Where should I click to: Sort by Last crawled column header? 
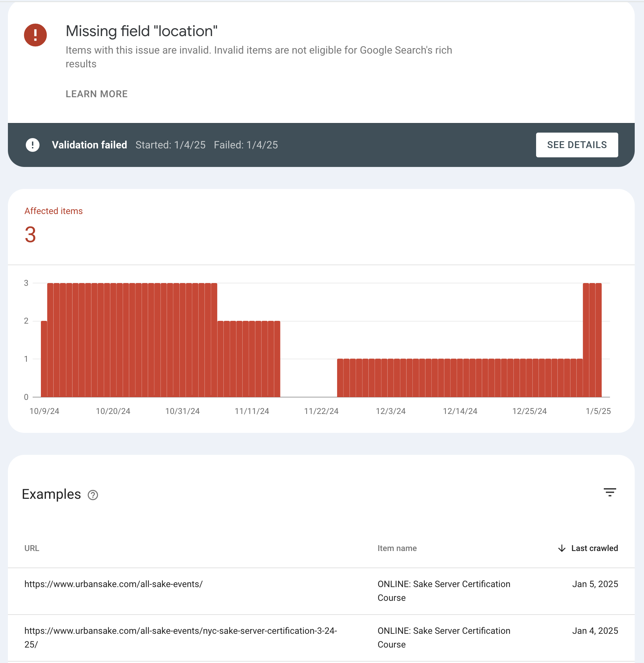(x=595, y=548)
